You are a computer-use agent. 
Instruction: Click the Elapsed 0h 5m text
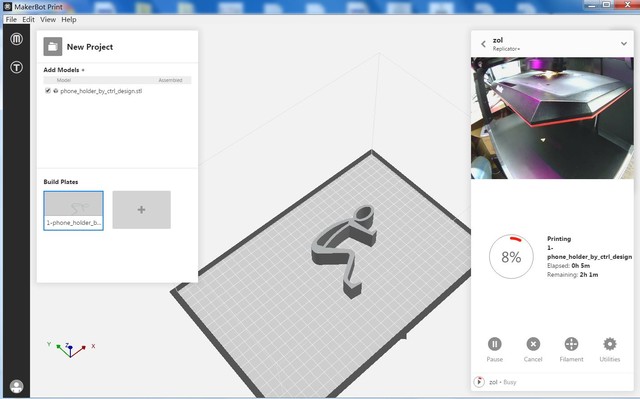pyautogui.click(x=568, y=266)
